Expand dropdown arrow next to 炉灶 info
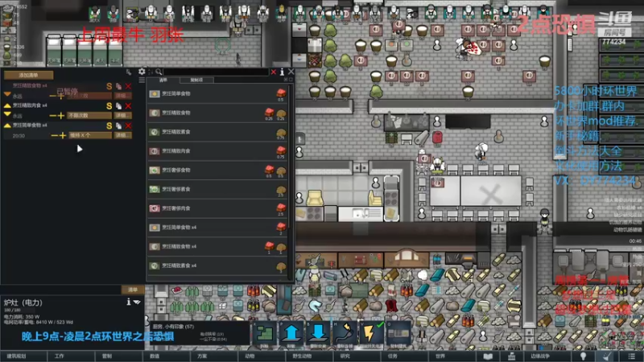 click(x=137, y=302)
